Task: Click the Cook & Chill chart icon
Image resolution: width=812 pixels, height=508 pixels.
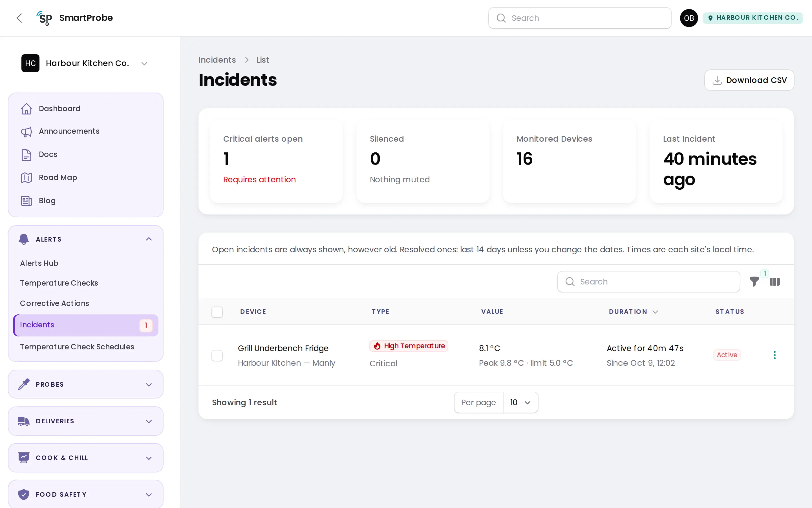Action: [23, 457]
